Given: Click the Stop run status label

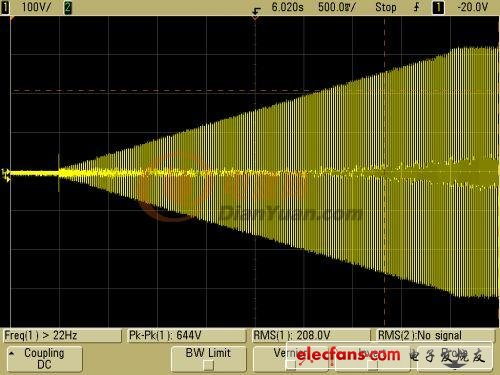Looking at the screenshot, I should point(386,7).
